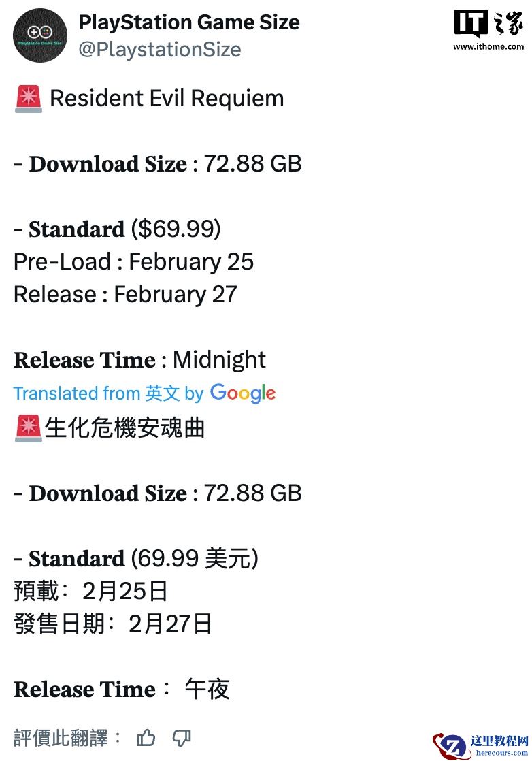532x761 pixels.
Task: Click the Google logo in translation bar
Action: coord(242,393)
